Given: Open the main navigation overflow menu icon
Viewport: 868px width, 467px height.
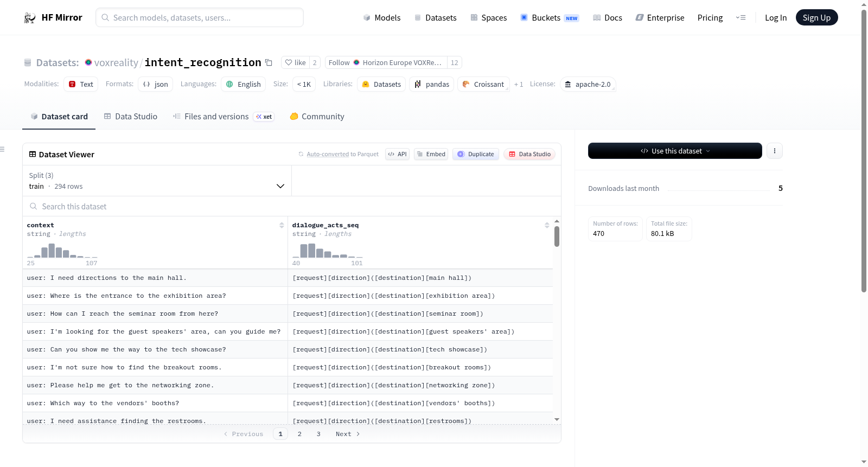Looking at the screenshot, I should point(741,17).
